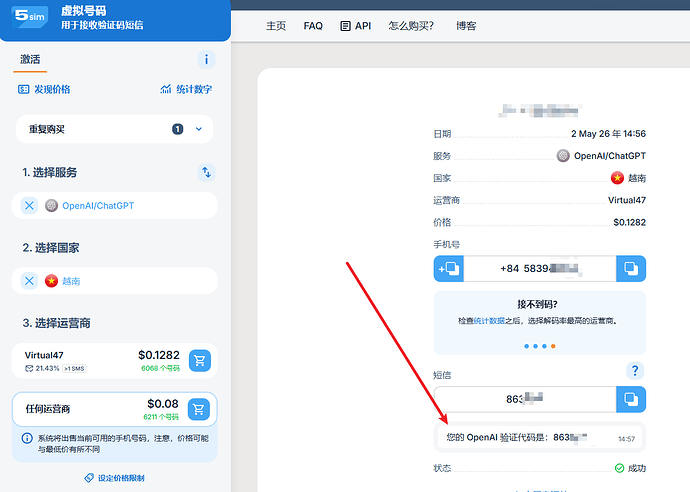This screenshot has width=690, height=492.
Task: Open 怎么购买? page
Action: tap(411, 26)
